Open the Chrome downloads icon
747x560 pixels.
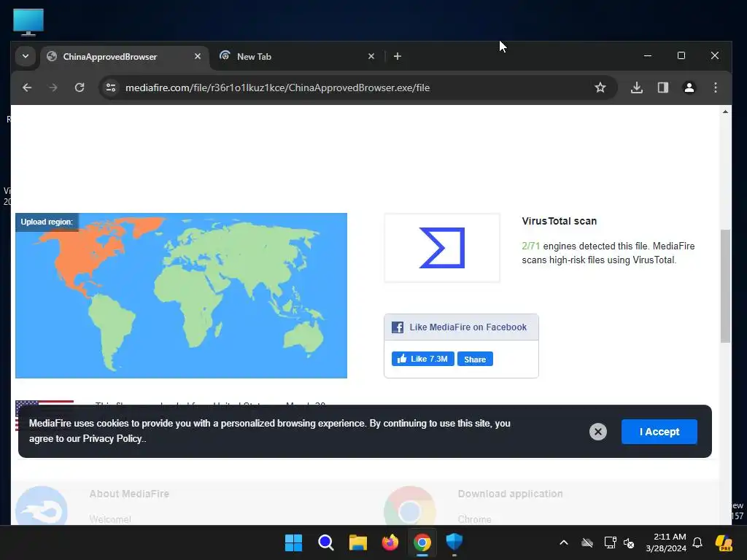[636, 87]
